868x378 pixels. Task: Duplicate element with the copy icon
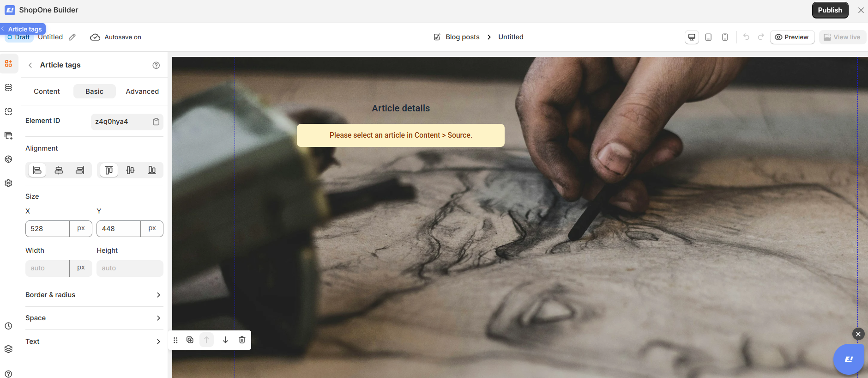click(x=190, y=340)
